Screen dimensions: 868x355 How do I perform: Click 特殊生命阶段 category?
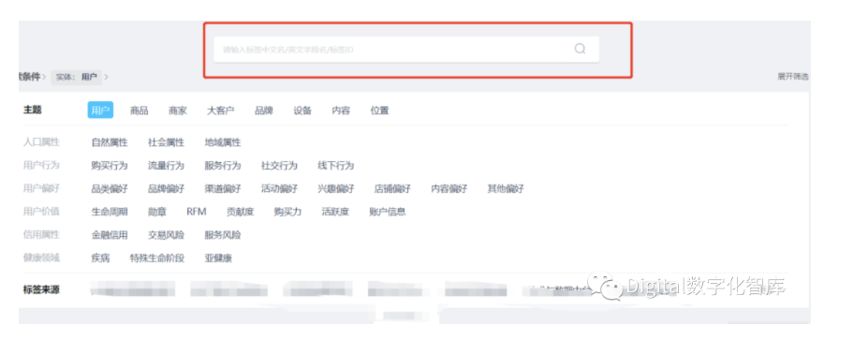point(157,259)
